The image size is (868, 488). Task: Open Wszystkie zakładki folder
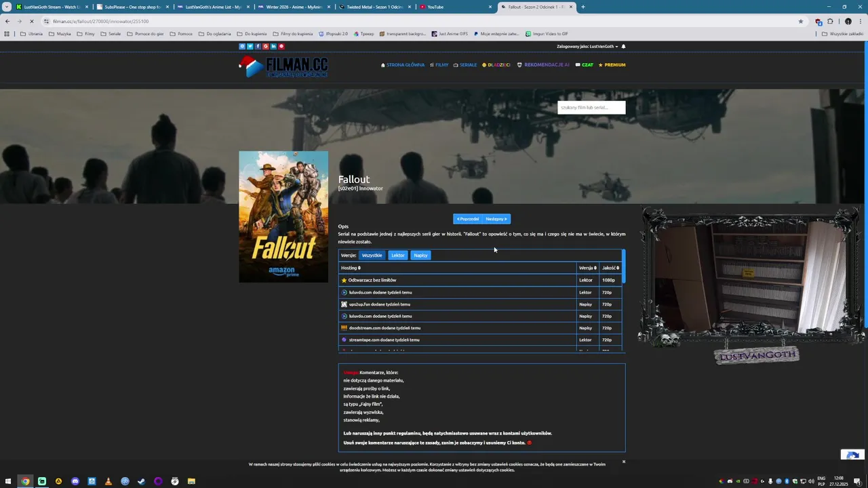pos(843,34)
